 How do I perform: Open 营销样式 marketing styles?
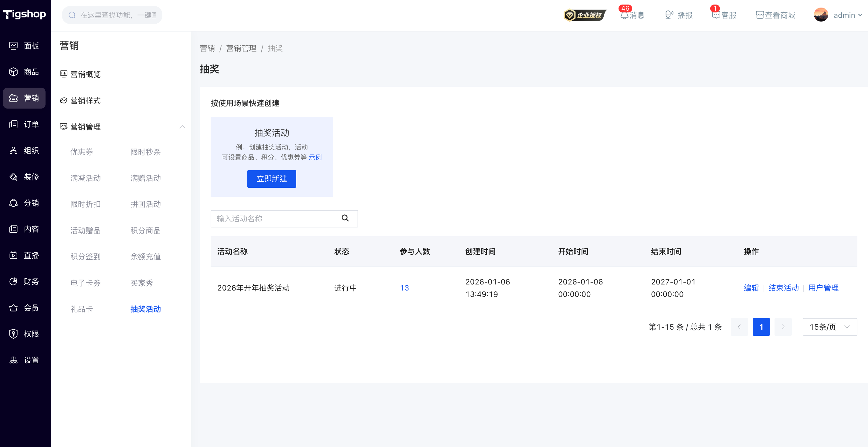tap(80, 101)
